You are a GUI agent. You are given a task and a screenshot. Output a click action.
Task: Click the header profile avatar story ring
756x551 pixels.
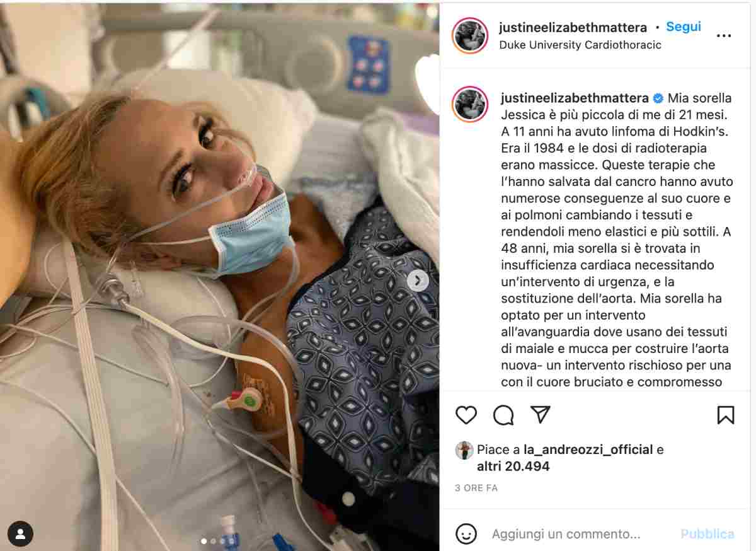click(x=470, y=36)
